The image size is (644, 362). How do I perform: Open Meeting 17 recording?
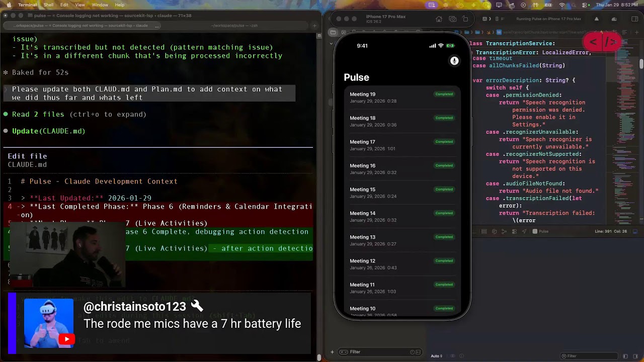click(x=401, y=145)
